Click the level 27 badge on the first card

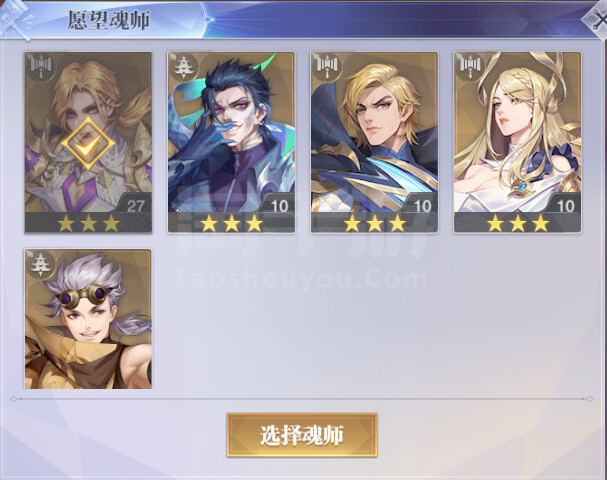[x=135, y=206]
